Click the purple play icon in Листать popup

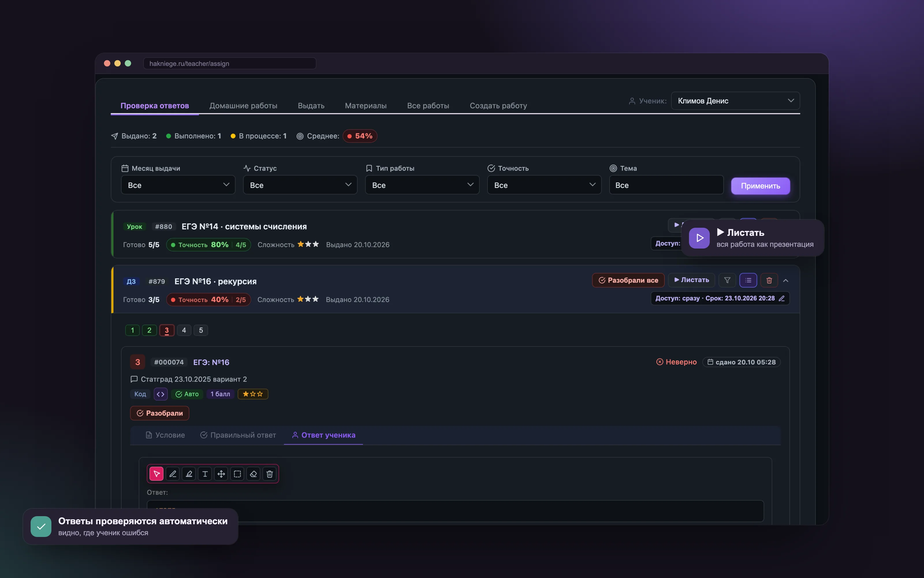[699, 238]
